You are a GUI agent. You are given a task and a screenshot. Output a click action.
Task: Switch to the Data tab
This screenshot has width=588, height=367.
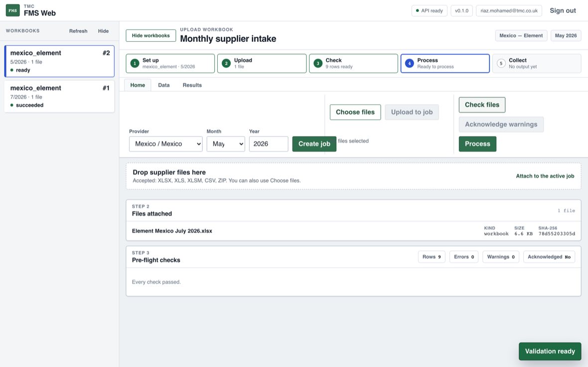tap(164, 85)
